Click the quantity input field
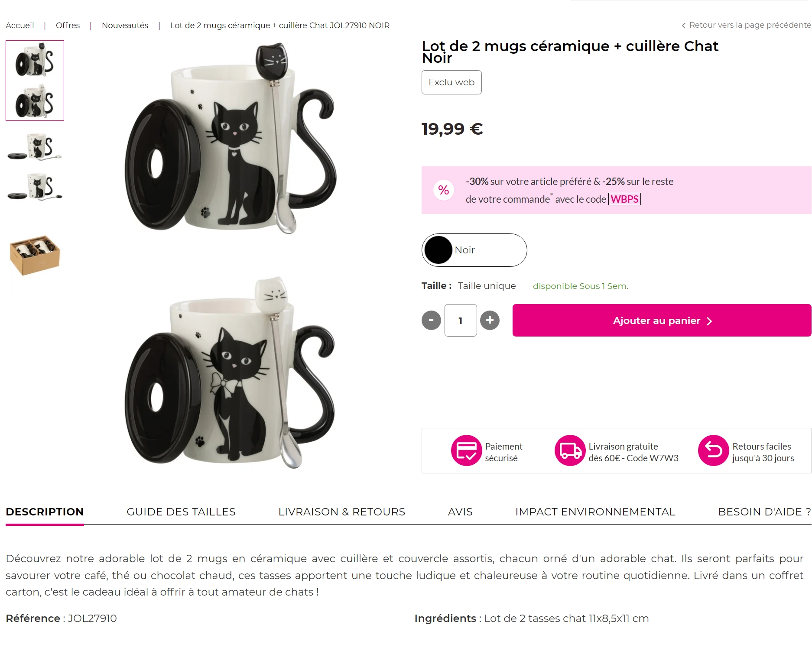The image size is (812, 651). click(x=461, y=321)
